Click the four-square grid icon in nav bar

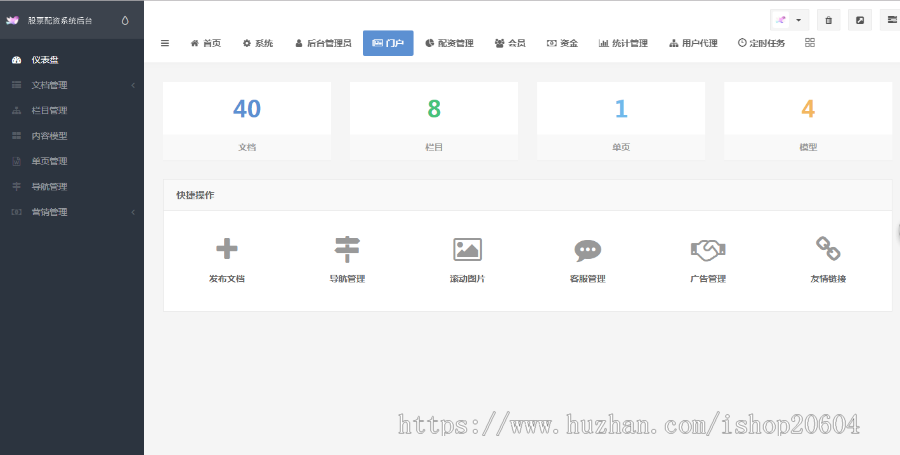pyautogui.click(x=810, y=43)
